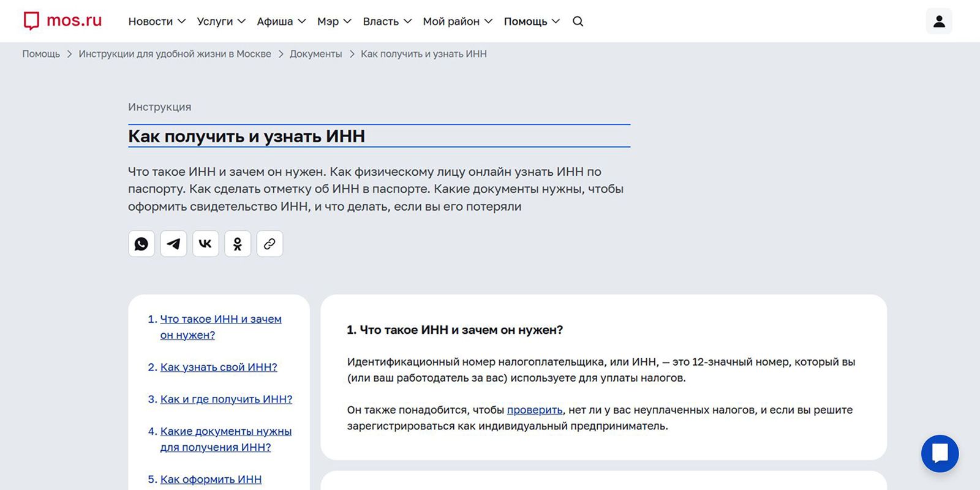Image resolution: width=980 pixels, height=490 pixels.
Task: Open the blue chat support bubble
Action: coord(940,453)
